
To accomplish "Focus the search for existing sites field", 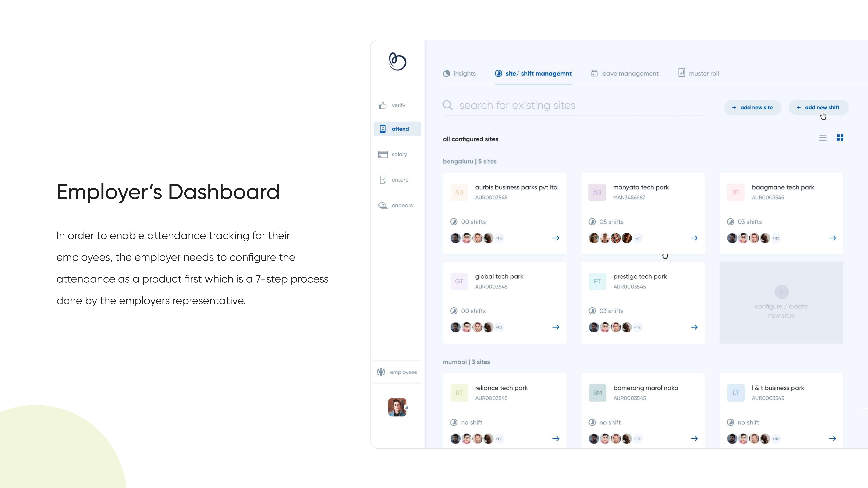I will [574, 105].
